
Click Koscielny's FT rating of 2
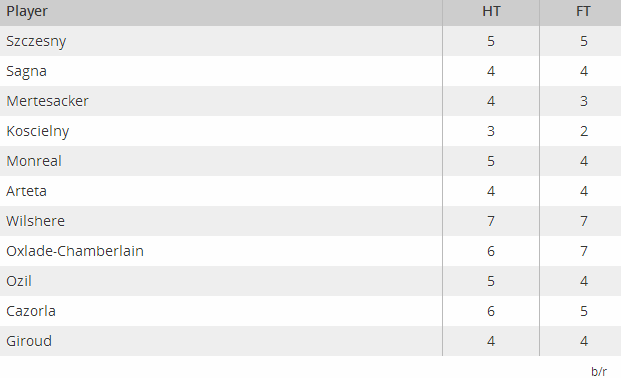click(584, 131)
